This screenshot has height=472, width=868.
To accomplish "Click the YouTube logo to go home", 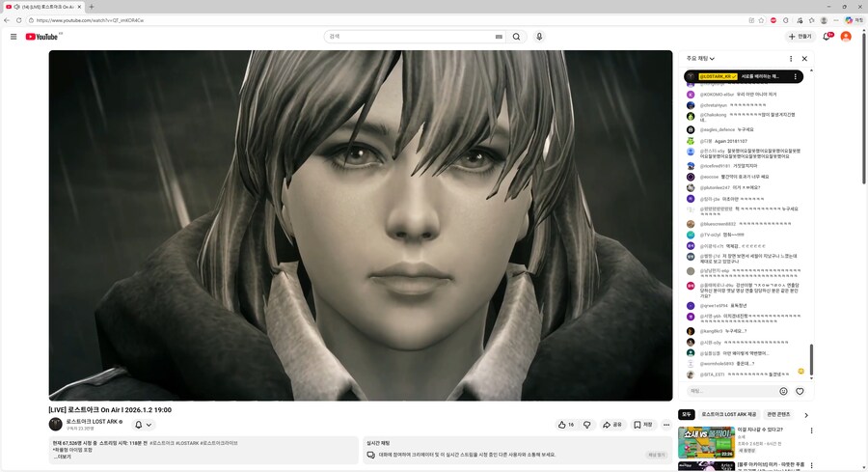I will [x=43, y=37].
